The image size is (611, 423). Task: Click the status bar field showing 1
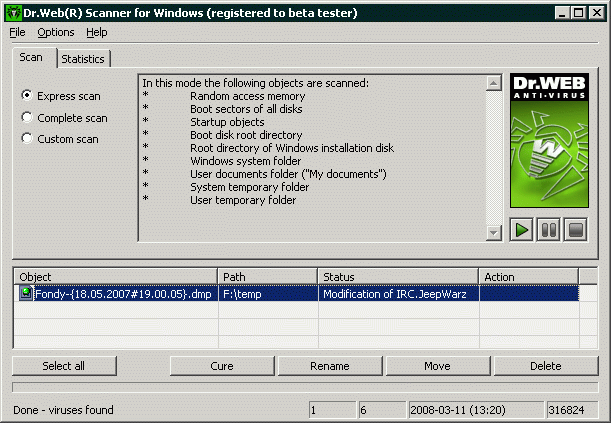[x=332, y=410]
